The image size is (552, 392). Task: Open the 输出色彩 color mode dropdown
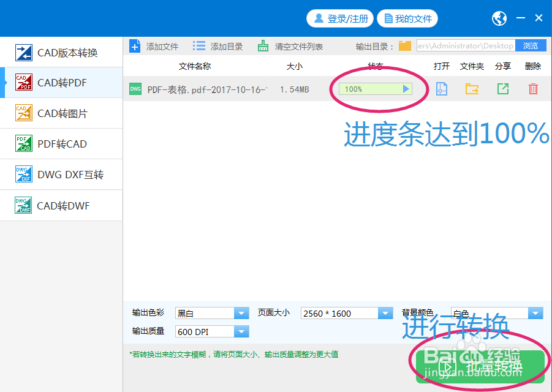(x=241, y=313)
